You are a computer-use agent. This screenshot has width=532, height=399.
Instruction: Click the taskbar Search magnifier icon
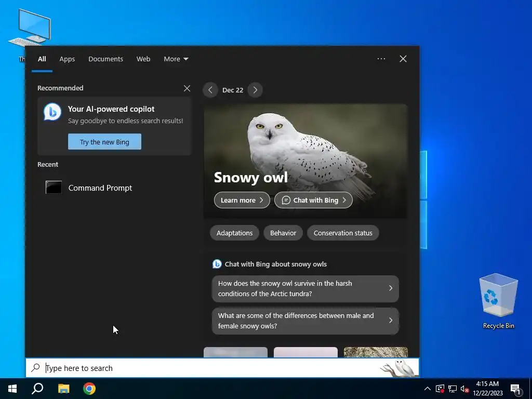(x=37, y=389)
